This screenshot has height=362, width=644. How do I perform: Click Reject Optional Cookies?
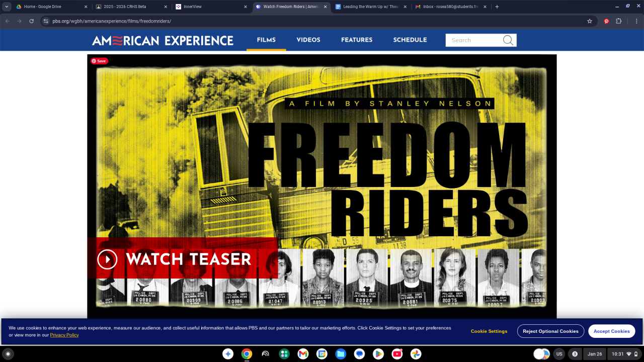pos(550,331)
